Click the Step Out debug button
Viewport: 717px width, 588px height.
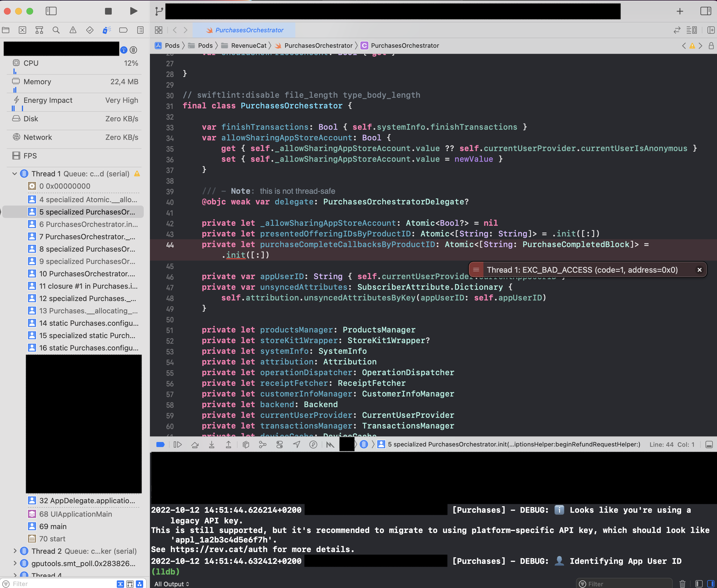pyautogui.click(x=229, y=445)
